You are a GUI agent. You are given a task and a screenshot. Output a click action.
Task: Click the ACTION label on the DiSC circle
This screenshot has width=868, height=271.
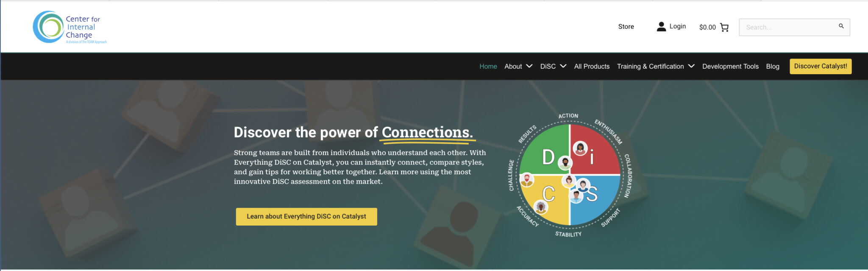(568, 116)
